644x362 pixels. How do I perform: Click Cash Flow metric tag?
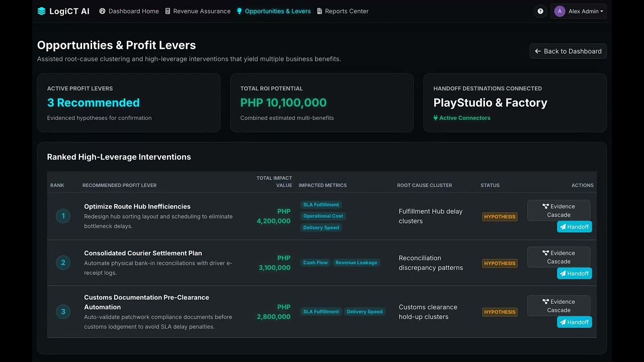coord(315,262)
